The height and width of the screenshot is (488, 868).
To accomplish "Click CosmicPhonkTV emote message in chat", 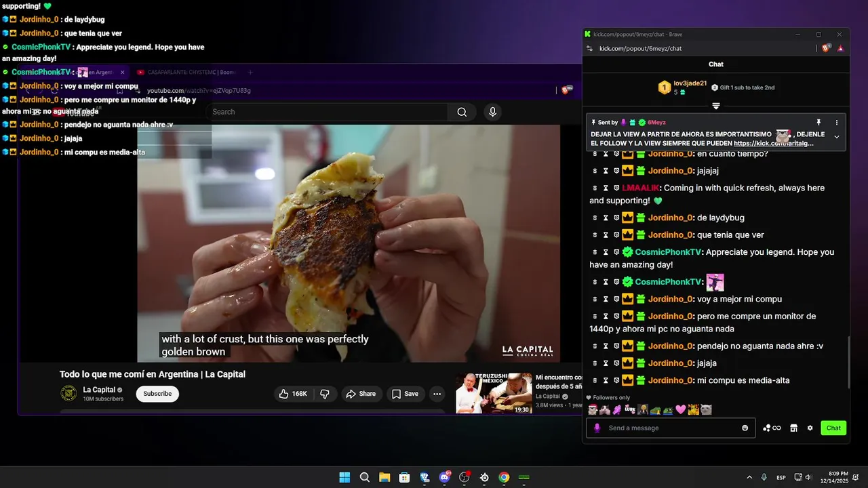I will pos(715,282).
